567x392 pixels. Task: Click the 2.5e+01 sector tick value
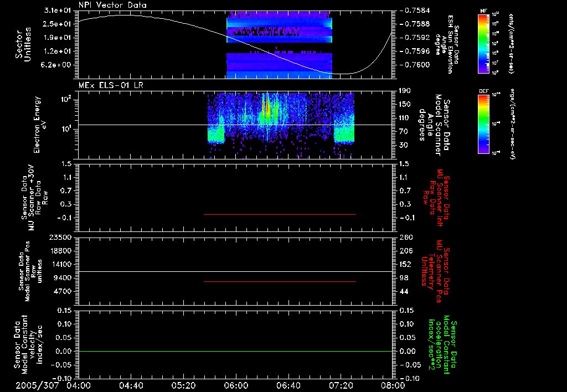(x=58, y=24)
